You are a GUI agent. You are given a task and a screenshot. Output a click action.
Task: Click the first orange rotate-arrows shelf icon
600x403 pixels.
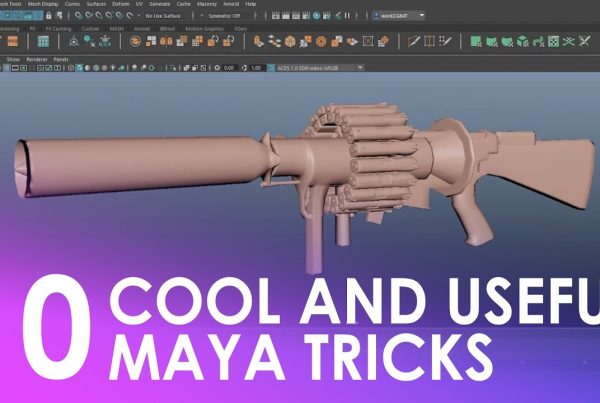tap(213, 41)
